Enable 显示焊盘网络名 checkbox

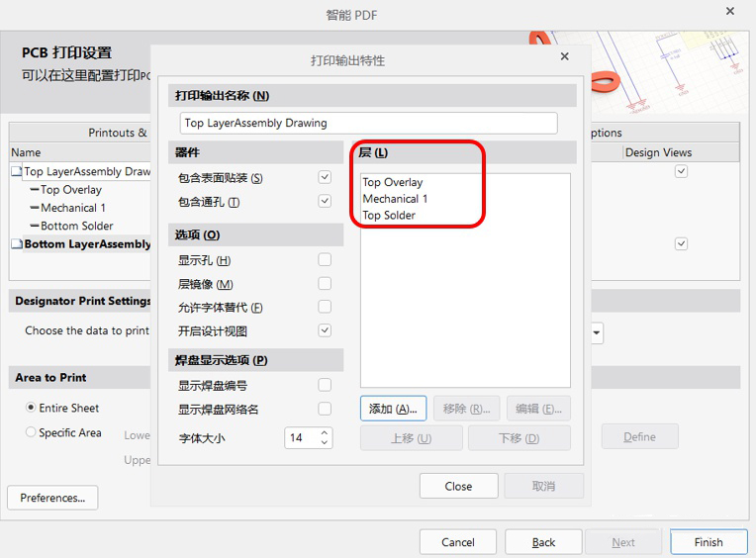(x=325, y=409)
